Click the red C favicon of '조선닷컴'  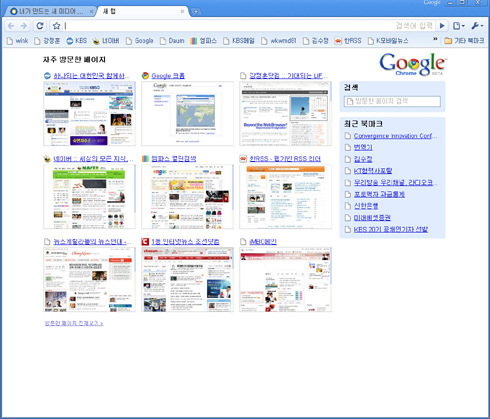coord(145,242)
